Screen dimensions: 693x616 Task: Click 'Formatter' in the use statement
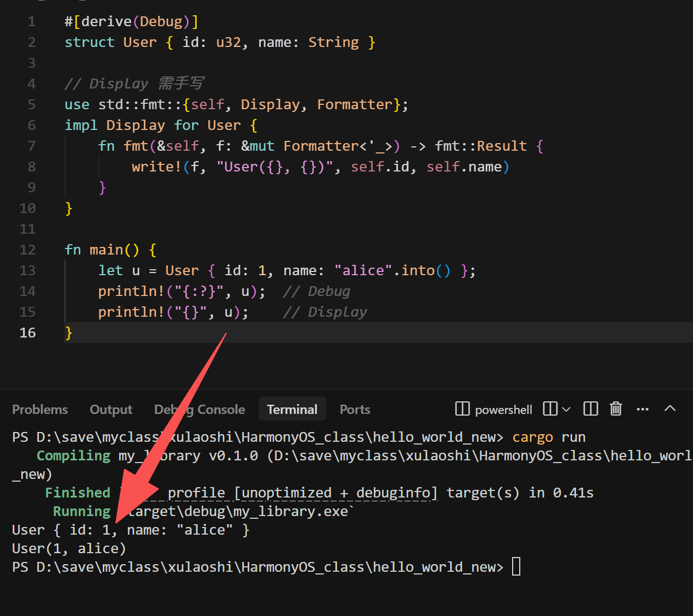tap(355, 104)
